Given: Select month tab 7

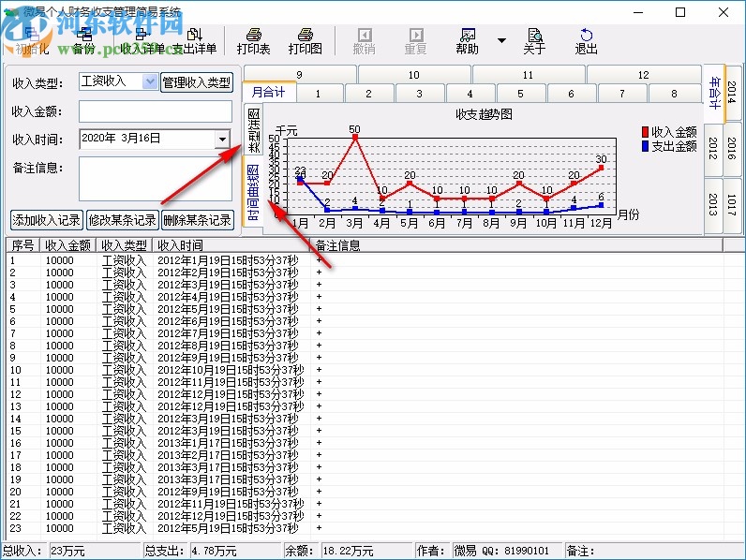Looking at the screenshot, I should coord(622,93).
